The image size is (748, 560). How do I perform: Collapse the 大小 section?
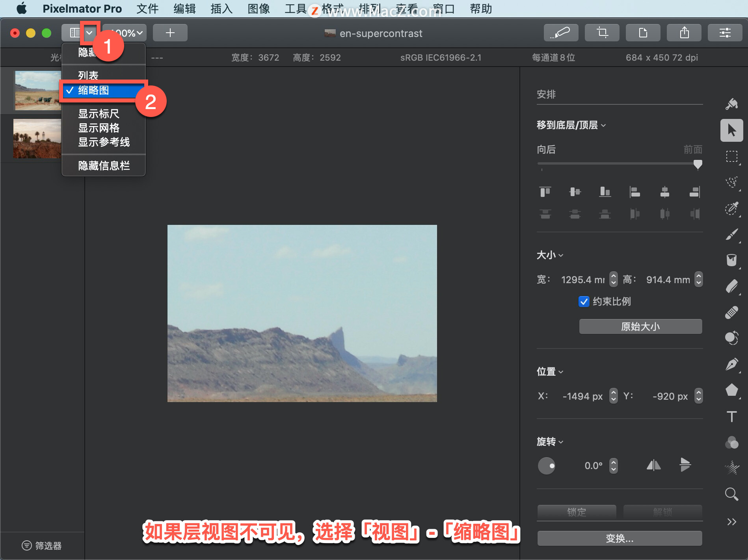(550, 255)
